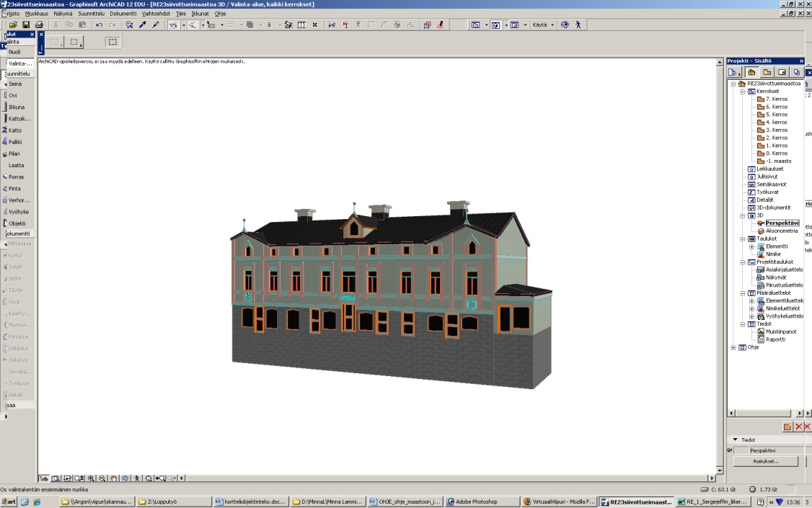The width and height of the screenshot is (812, 508).
Task: Click the zoom in magnifier at bottom bar
Action: click(91, 478)
